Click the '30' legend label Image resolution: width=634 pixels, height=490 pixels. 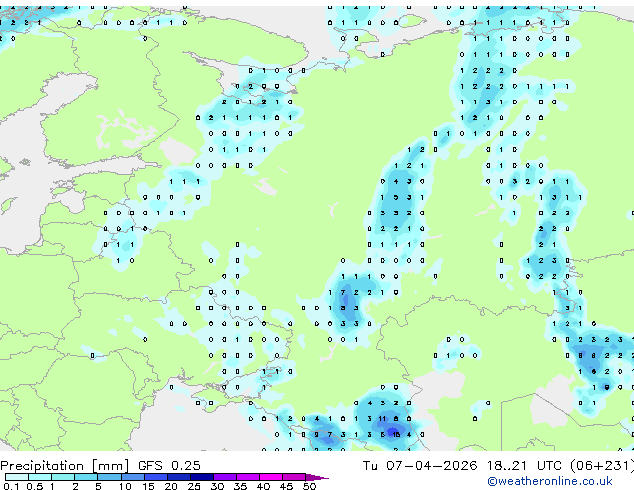217,486
